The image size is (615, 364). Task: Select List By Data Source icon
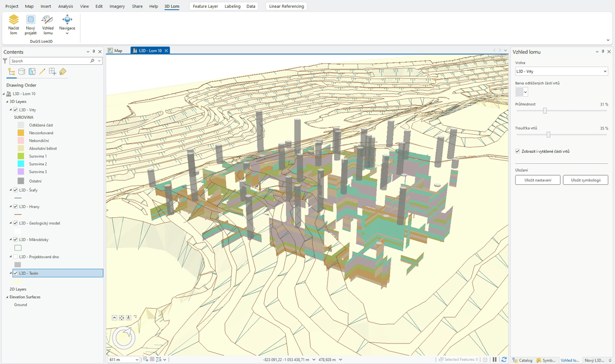(x=22, y=72)
